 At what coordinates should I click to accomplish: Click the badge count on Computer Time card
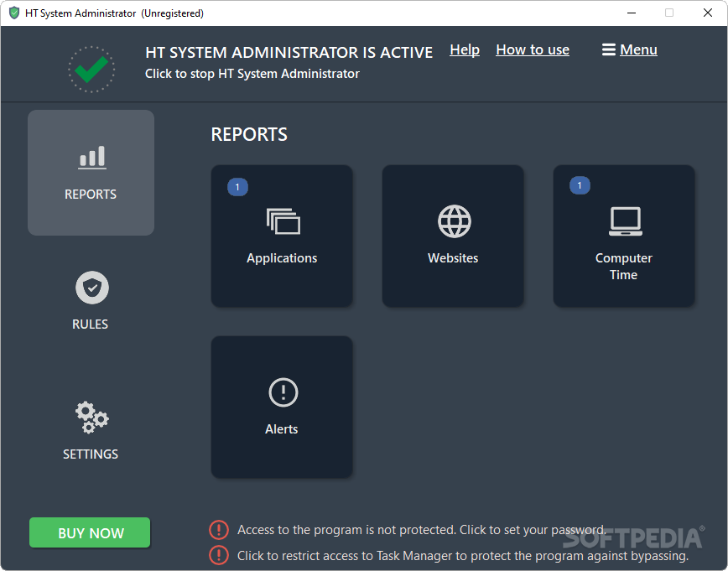(580, 185)
